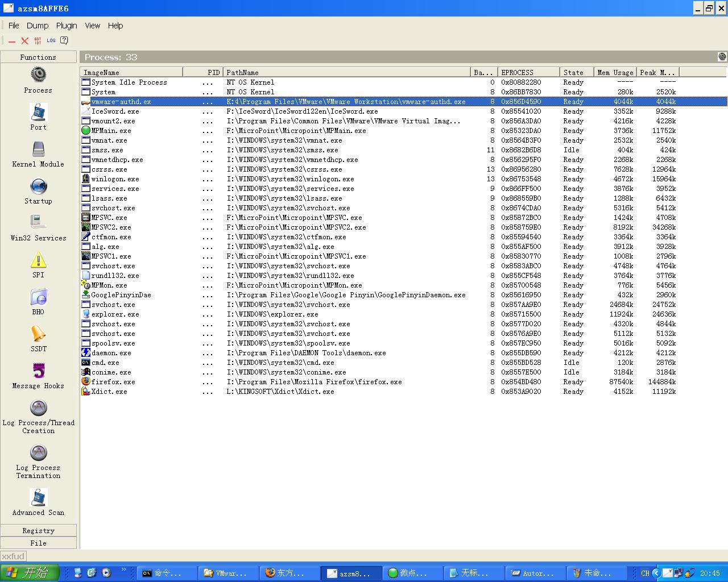Sort by PathName column header
Image resolution: width=728 pixels, height=582 pixels.
pyautogui.click(x=347, y=72)
